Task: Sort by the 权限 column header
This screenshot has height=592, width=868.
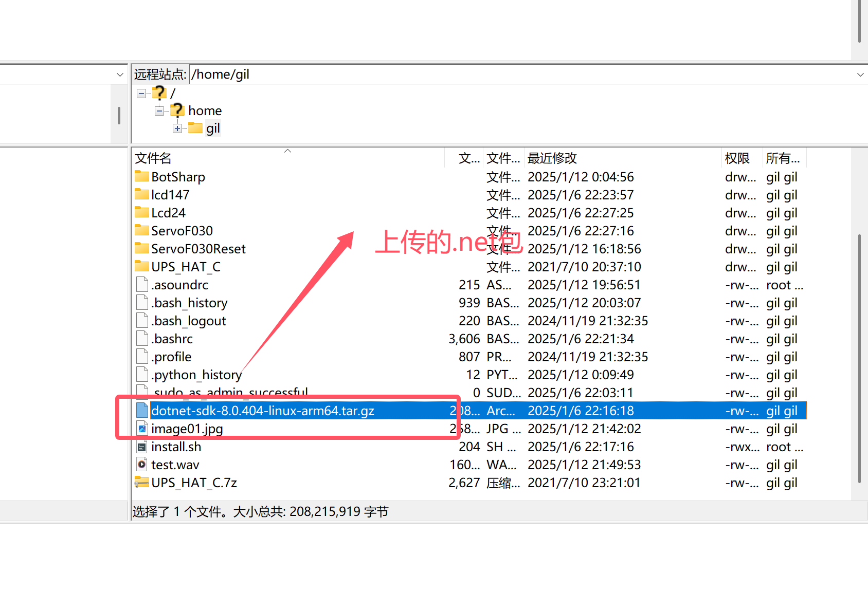Action: coord(742,158)
